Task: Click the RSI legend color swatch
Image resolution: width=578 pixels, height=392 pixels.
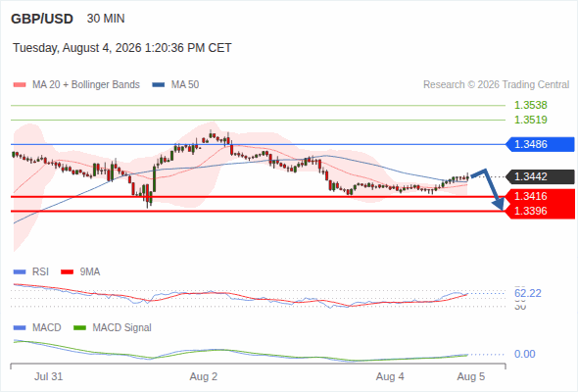Action: point(20,272)
